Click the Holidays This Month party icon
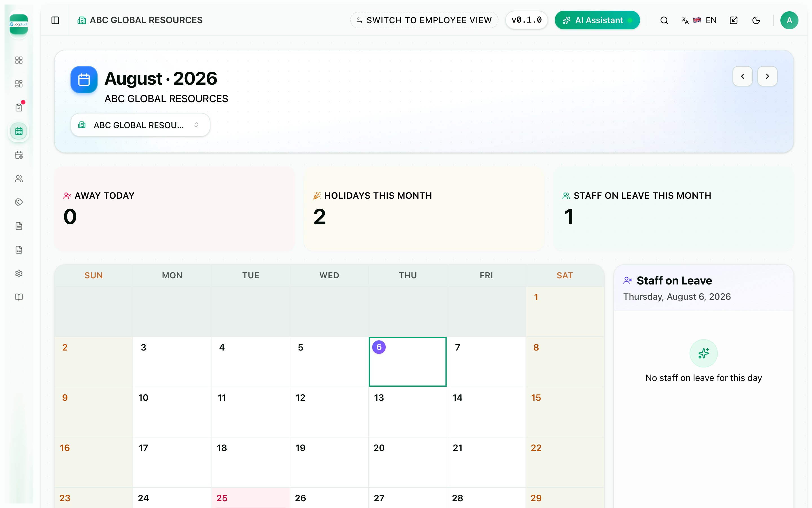Image resolution: width=812 pixels, height=508 pixels. pyautogui.click(x=317, y=196)
